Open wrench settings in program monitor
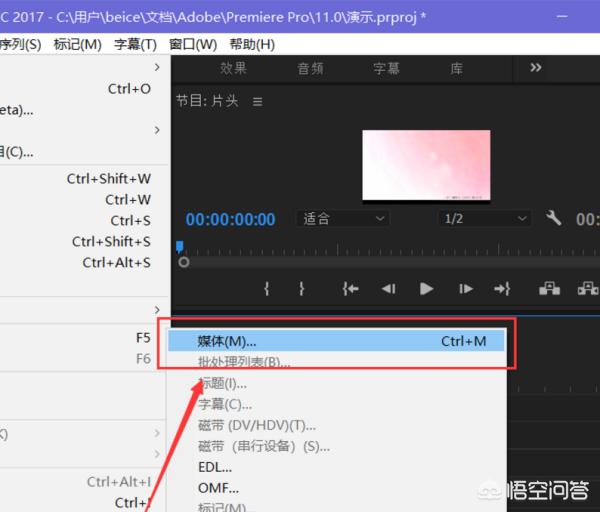Screen dimensions: 600x512 tap(553, 218)
